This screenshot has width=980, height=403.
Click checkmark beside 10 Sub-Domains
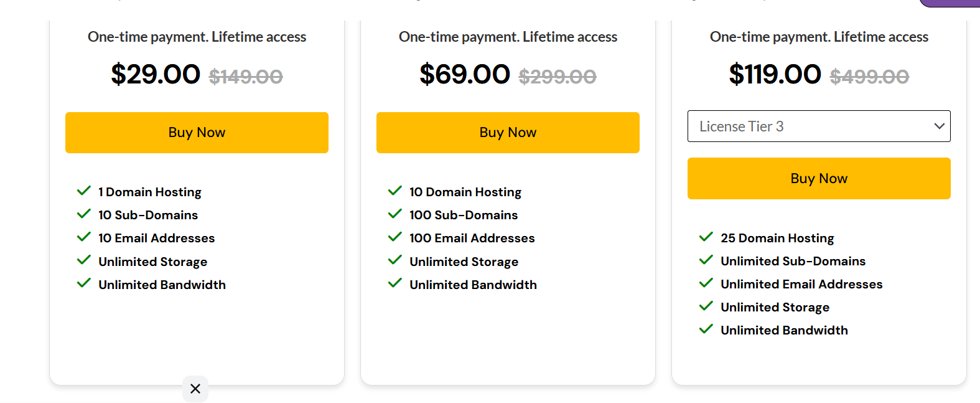pyautogui.click(x=84, y=214)
